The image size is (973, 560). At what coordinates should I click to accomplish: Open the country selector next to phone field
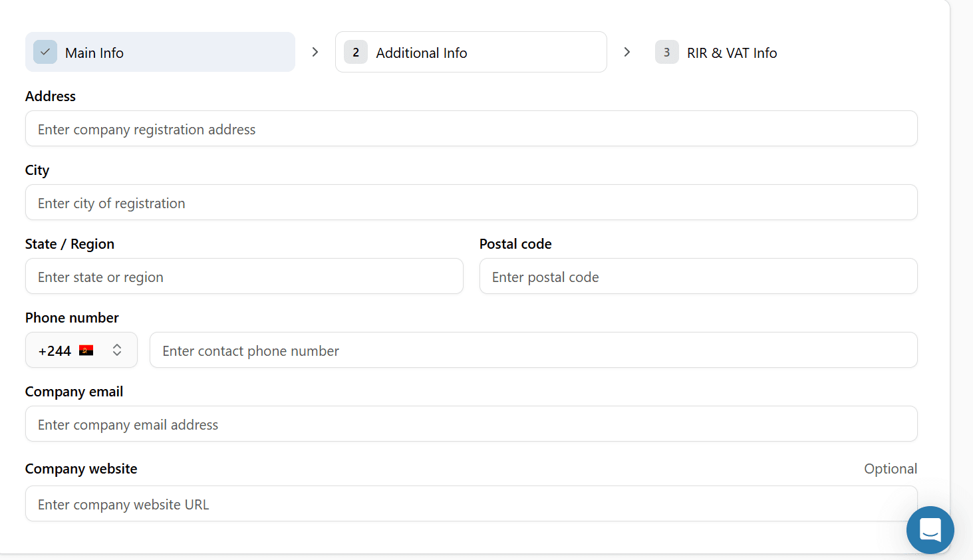[x=81, y=349]
